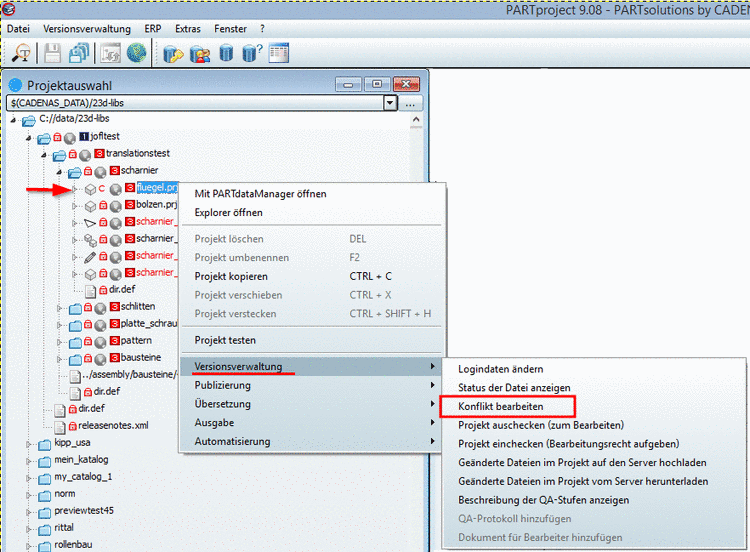
Task: Expand the bolzen.prj project node
Action: tap(74, 206)
